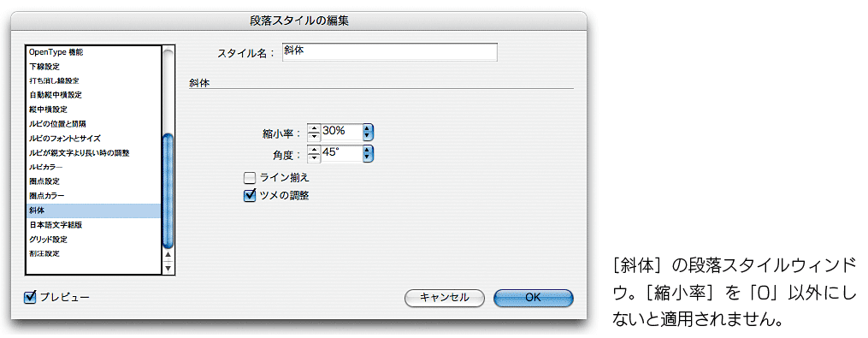Open the 縮小率 dropdown menu
Image resolution: width=868 pixels, height=338 pixels.
pyautogui.click(x=368, y=133)
